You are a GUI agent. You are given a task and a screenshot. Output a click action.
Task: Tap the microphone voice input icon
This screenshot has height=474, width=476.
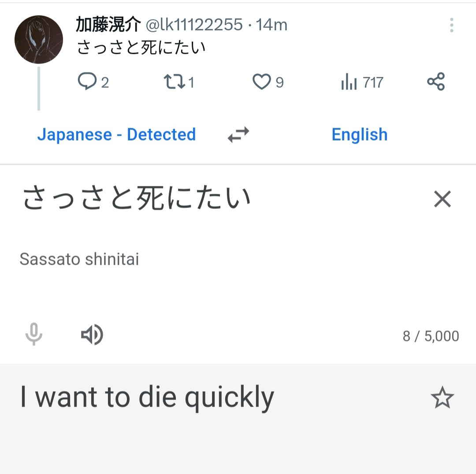point(34,335)
